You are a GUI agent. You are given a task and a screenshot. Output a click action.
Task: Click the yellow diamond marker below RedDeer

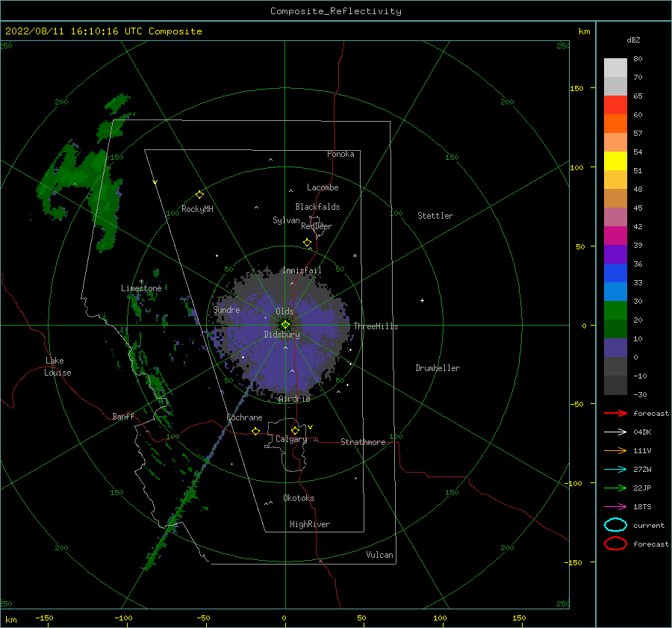pyautogui.click(x=307, y=243)
